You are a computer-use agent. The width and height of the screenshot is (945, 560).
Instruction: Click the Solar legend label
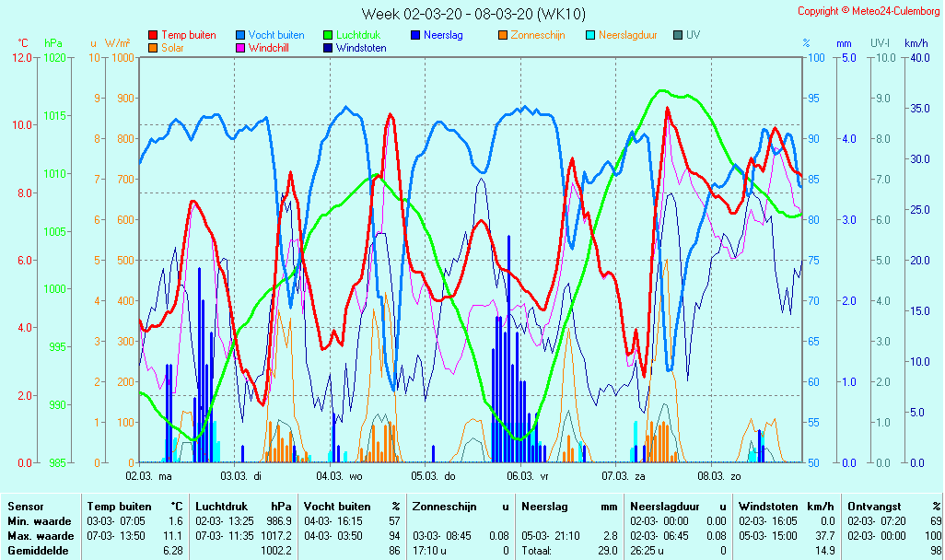[x=172, y=48]
